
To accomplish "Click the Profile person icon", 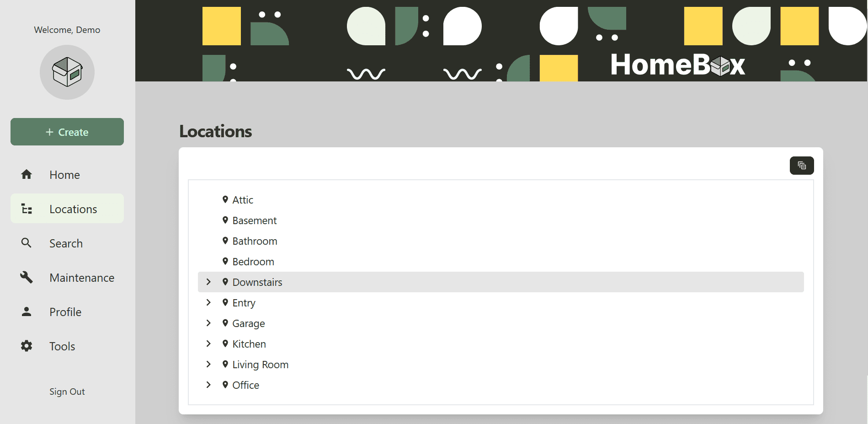I will (27, 311).
